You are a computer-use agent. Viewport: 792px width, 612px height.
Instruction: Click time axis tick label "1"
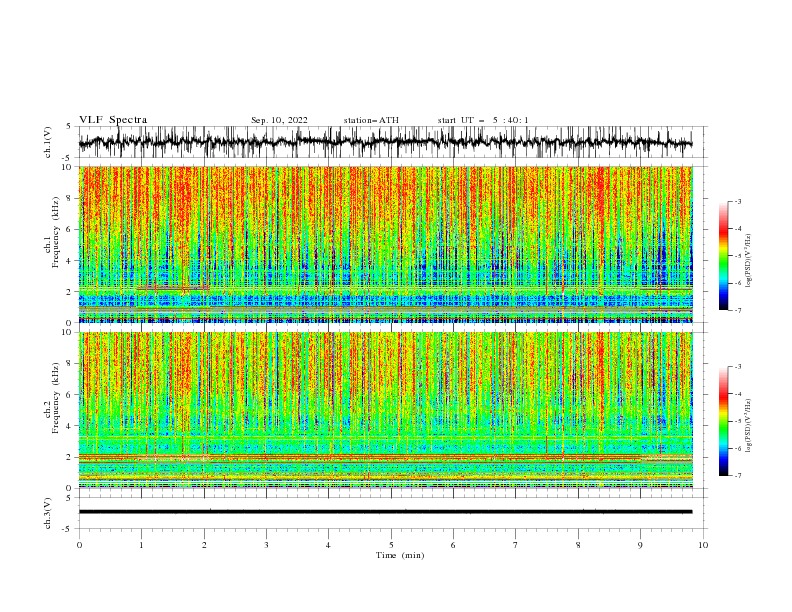pos(141,545)
